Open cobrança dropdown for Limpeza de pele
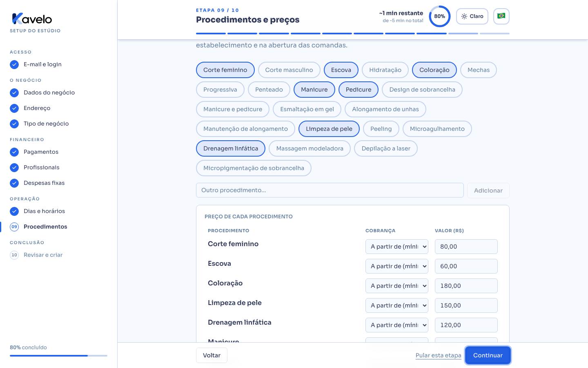 pos(397,305)
